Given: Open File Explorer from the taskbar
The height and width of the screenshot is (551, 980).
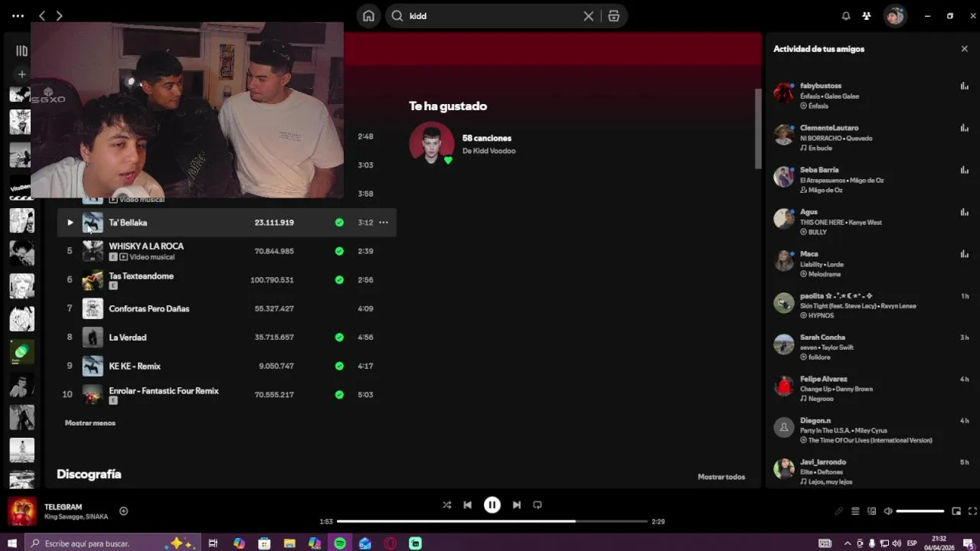Looking at the screenshot, I should [289, 543].
